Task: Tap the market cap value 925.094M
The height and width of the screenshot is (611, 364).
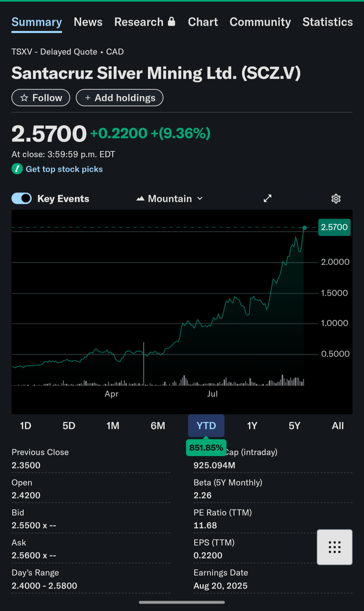Action: pos(214,465)
